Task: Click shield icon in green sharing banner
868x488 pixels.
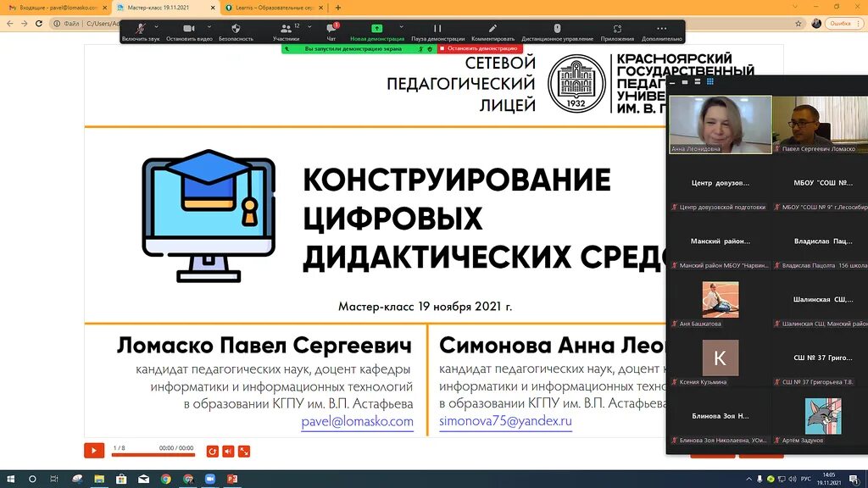Action: click(x=430, y=48)
